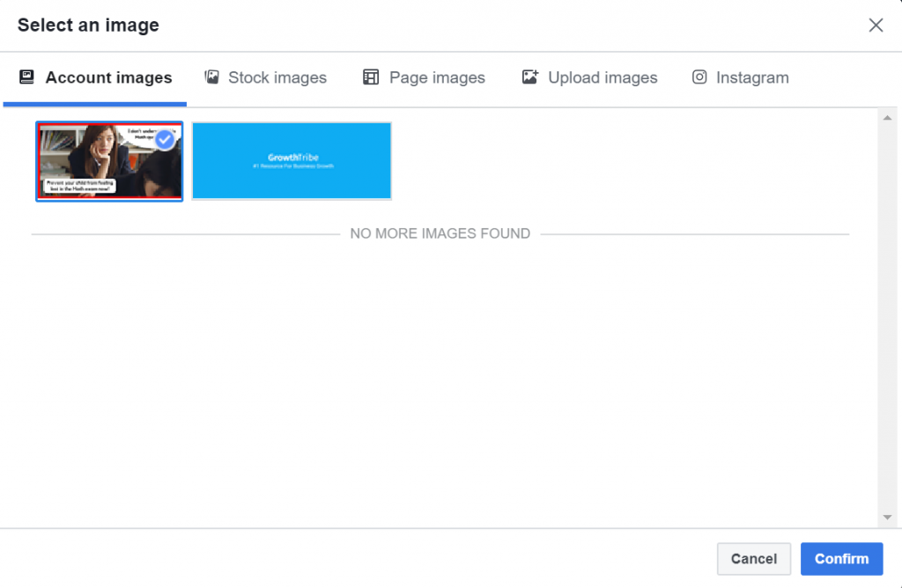The height and width of the screenshot is (588, 902).
Task: Click the Select an image title
Action: pos(88,26)
